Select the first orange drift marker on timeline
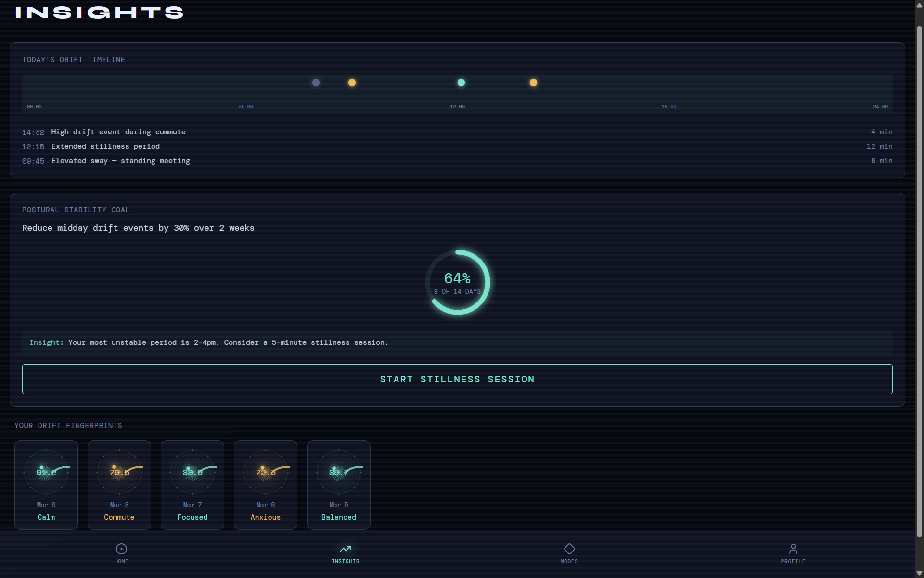Viewport: 924px width, 578px height. click(352, 83)
